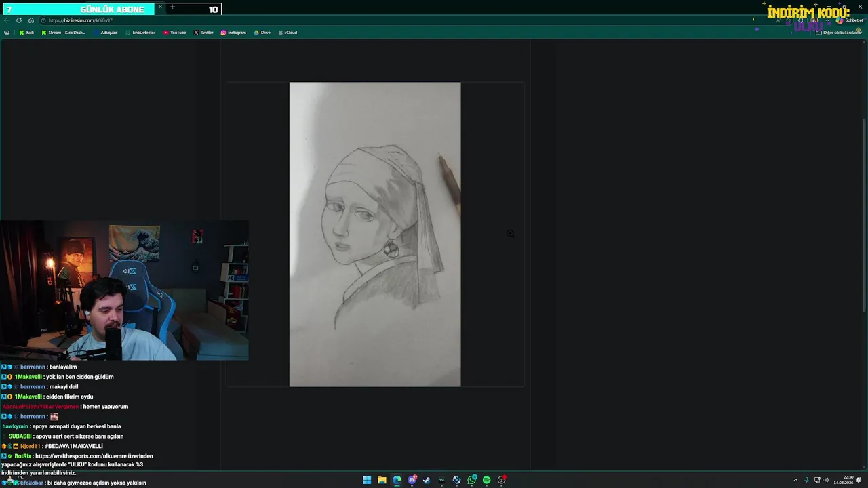This screenshot has height=488, width=868.
Task: Click the microphone icon in the system tray
Action: [806, 480]
